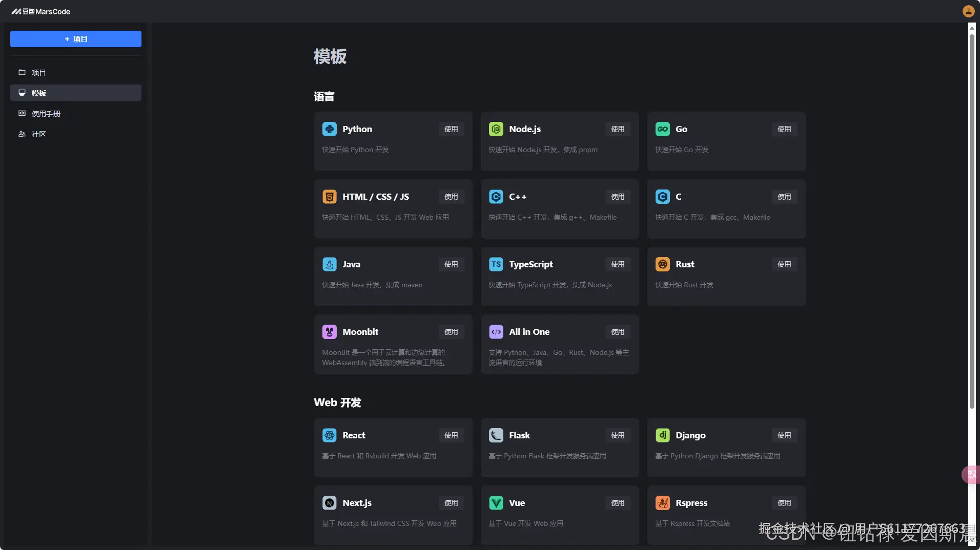
Task: Use the Next.js template
Action: [x=451, y=503]
